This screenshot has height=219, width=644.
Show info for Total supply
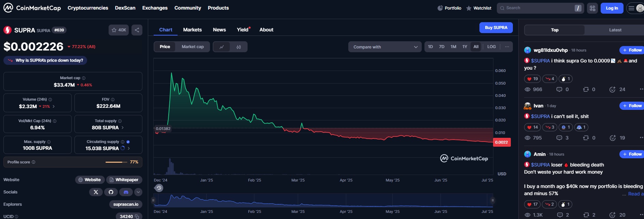[120, 121]
